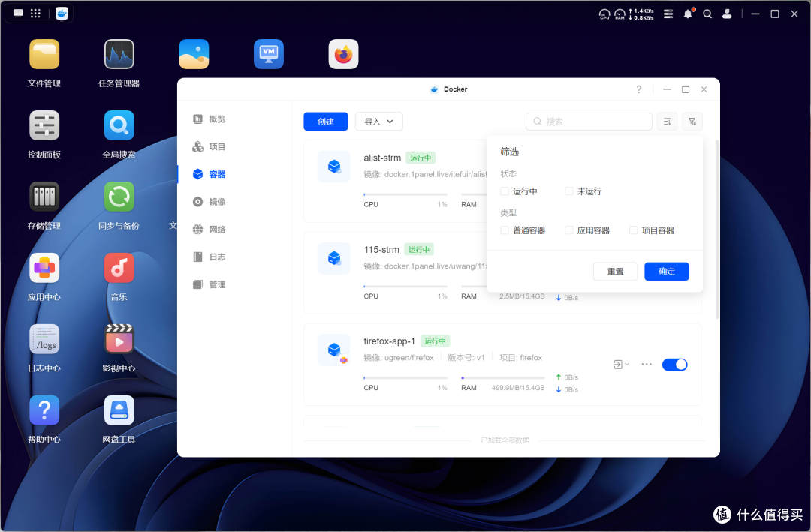The width and height of the screenshot is (811, 532).
Task: Click the firefox-app-1 CPU usage bar
Action: (405, 378)
